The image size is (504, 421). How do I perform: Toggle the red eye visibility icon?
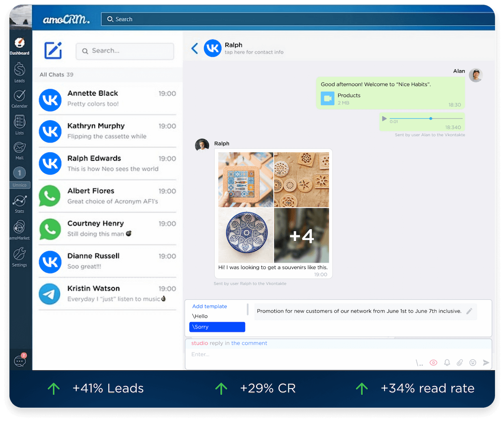pyautogui.click(x=434, y=363)
